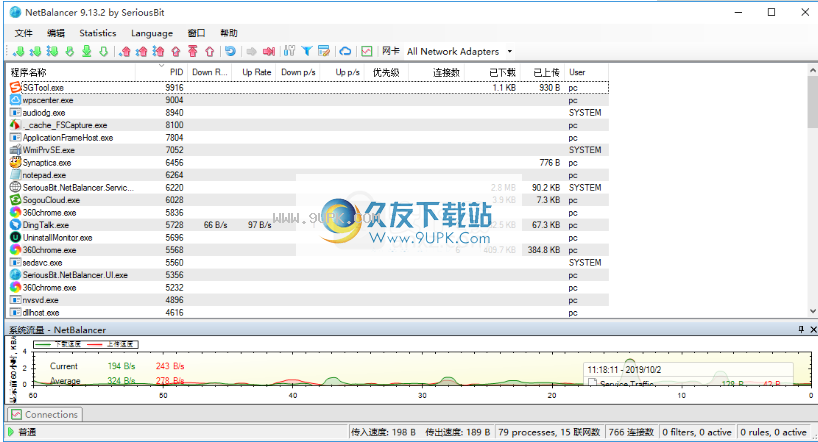Open the 文件 menu

pos(23,33)
